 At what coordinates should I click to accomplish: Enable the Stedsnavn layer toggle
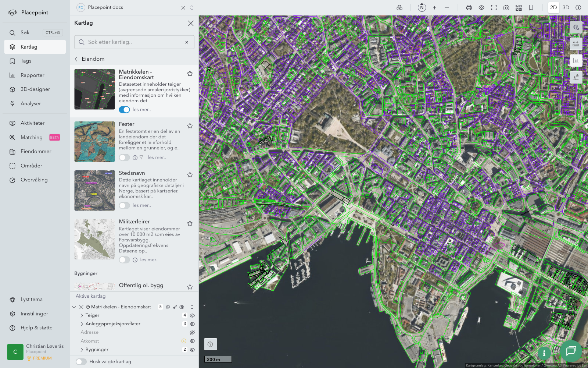(x=124, y=205)
